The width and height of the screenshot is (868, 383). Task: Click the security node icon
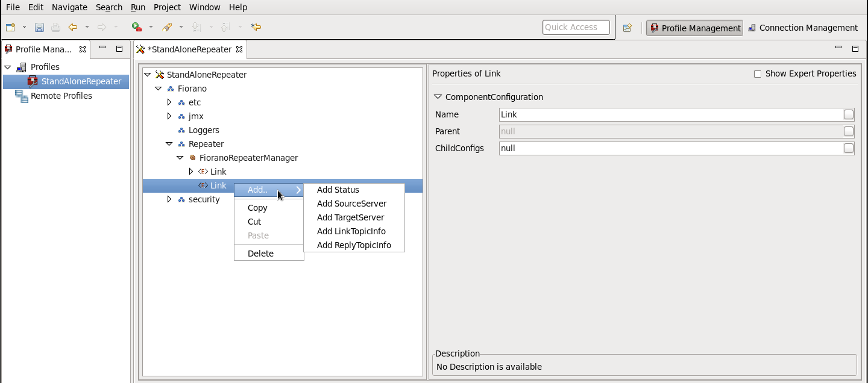pos(181,199)
